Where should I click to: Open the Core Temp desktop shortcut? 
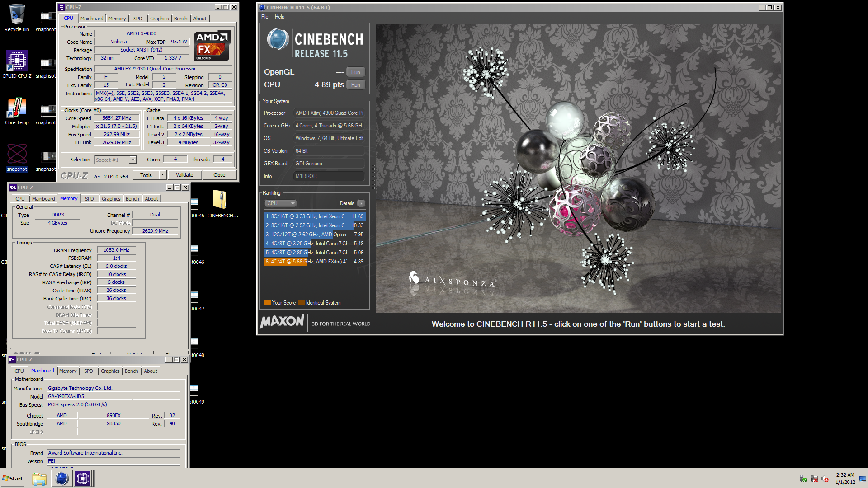17,111
